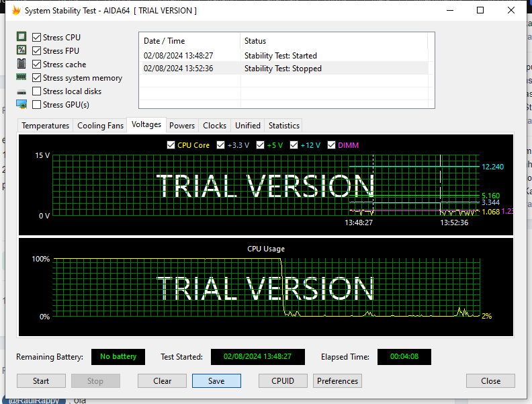532x404 pixels.
Task: Maximize the System Stability Test window
Action: pyautogui.click(x=480, y=11)
